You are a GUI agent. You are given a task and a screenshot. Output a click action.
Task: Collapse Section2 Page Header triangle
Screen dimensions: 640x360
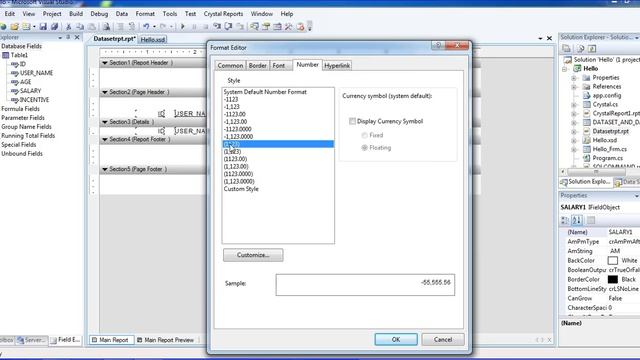[104, 92]
